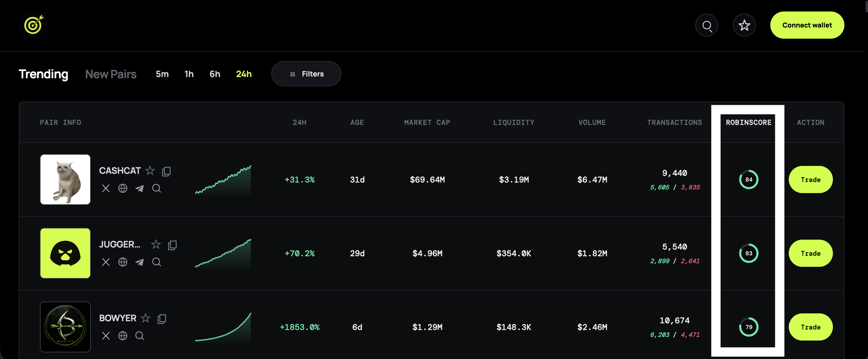This screenshot has height=359, width=868.
Task: Select the 24h timeframe
Action: 244,74
